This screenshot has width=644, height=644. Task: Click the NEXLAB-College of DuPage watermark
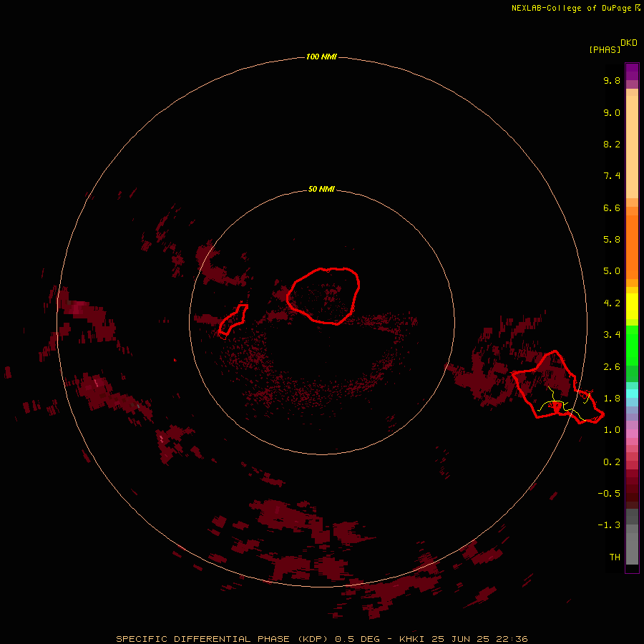[575, 8]
